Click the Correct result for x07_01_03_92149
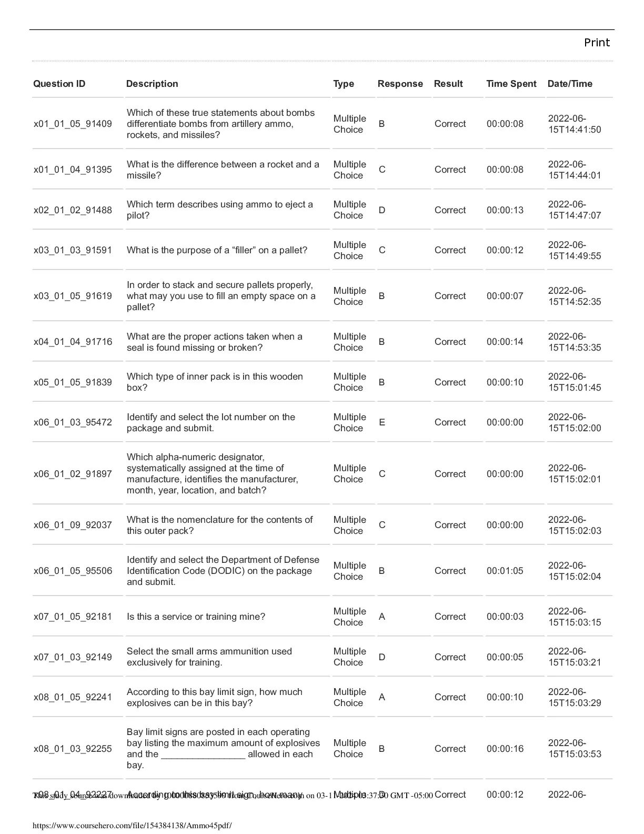This screenshot has height=834, width=644. click(450, 657)
